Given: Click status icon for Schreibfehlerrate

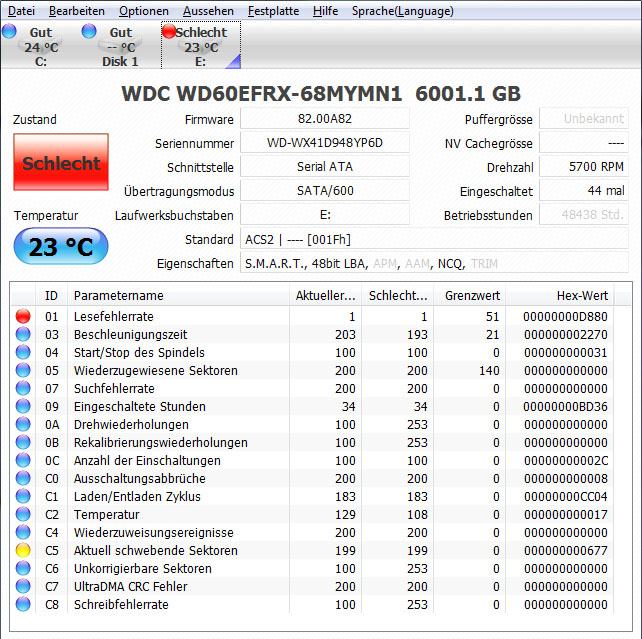Looking at the screenshot, I should pyautogui.click(x=23, y=604).
